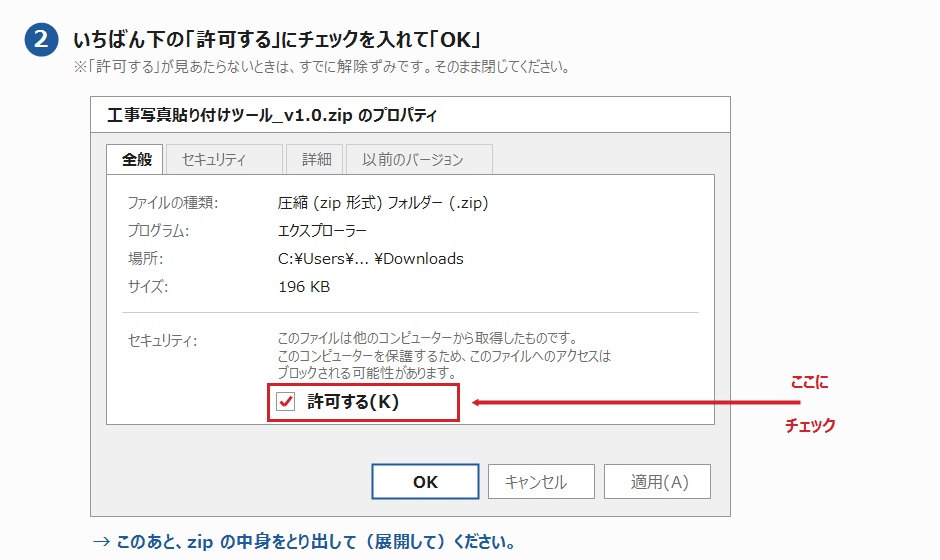
Task: Click the heading いちばん下の「許可する」にチェック
Action: 277,40
